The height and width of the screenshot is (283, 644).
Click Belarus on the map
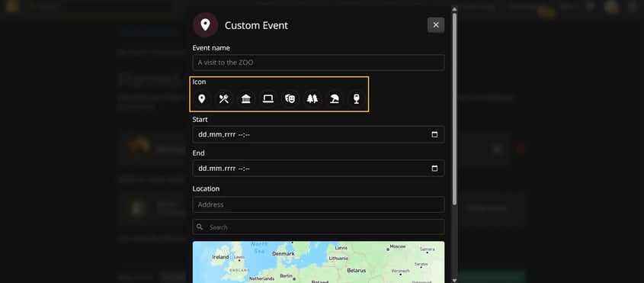tap(357, 270)
